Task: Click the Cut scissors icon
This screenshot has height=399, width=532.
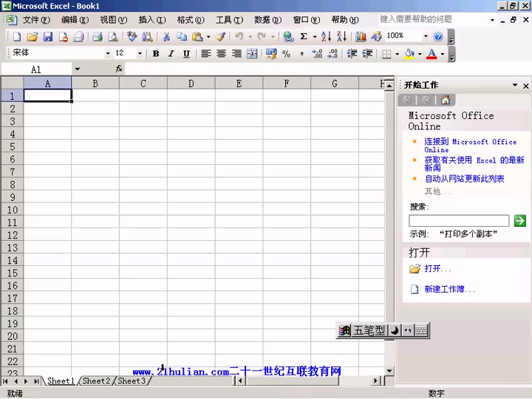Action: click(166, 36)
